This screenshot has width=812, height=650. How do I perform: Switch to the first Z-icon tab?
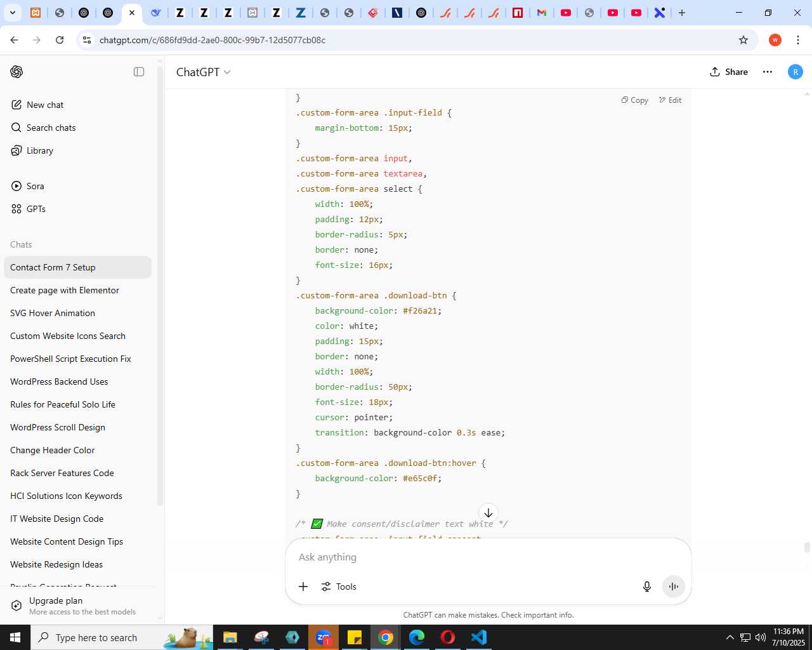[x=180, y=13]
